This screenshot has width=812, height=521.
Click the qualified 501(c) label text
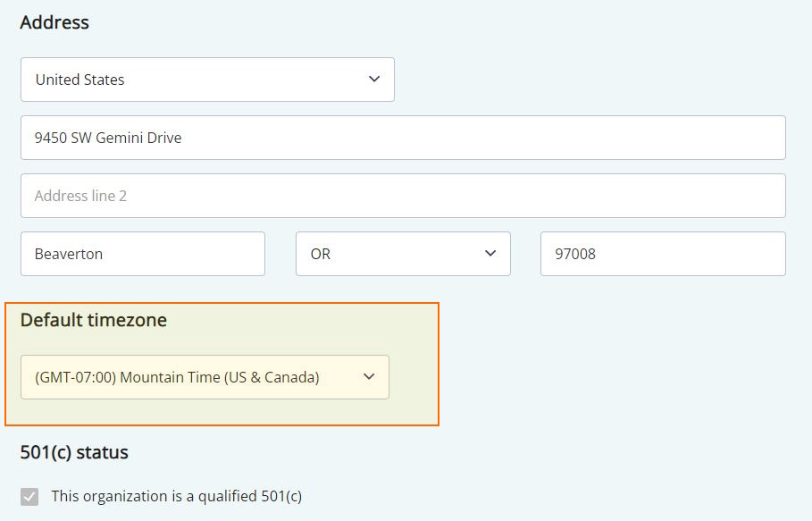174,496
